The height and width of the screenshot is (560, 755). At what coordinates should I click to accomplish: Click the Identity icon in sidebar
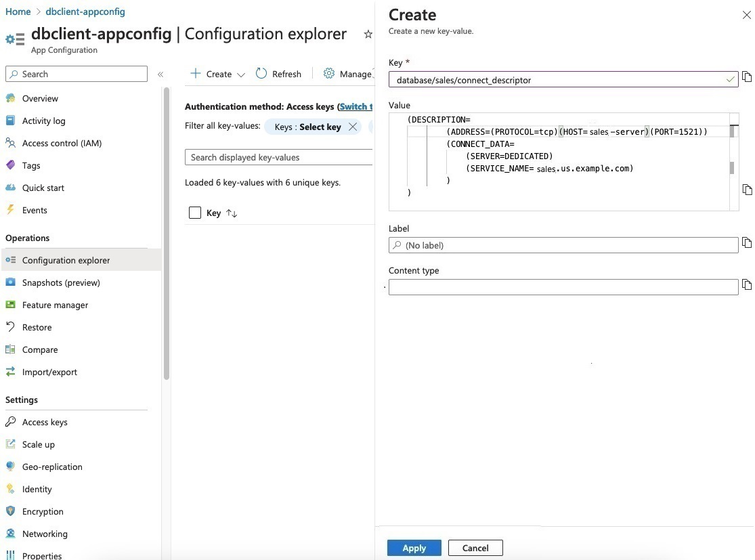click(11, 489)
